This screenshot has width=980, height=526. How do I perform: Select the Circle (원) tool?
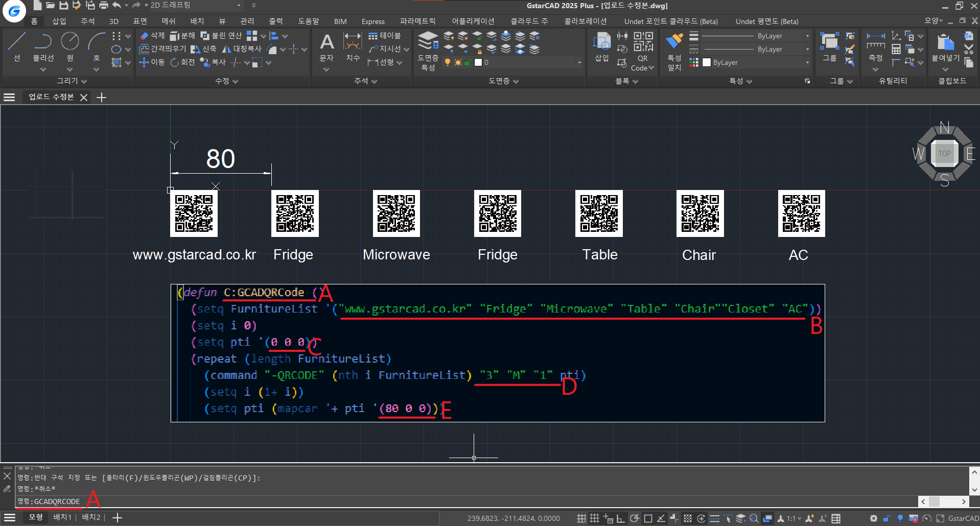tap(70, 46)
